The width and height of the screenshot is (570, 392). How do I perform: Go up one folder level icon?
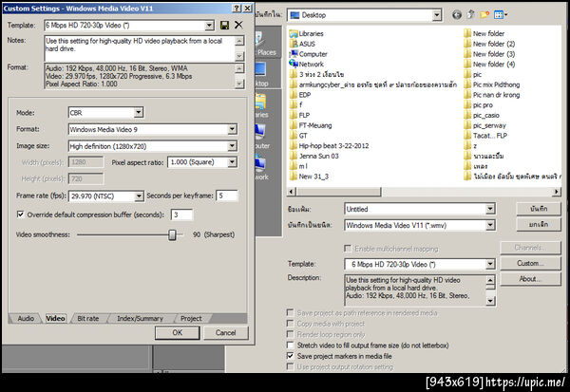pyautogui.click(x=470, y=14)
